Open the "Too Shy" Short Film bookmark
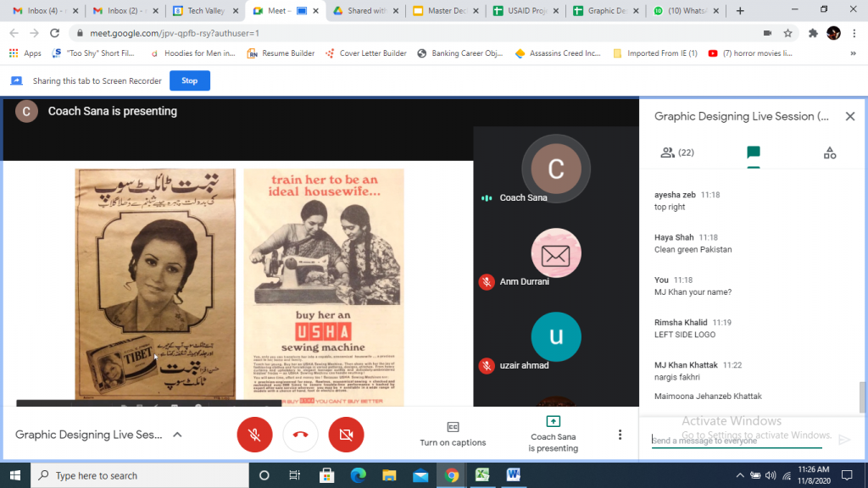Screen dimensions: 868x488 (x=93, y=53)
